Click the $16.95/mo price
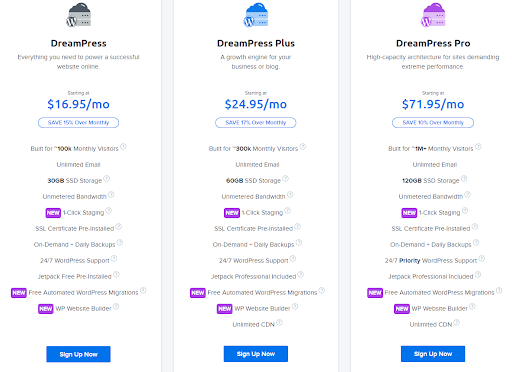The height and width of the screenshot is (372, 512). (78, 104)
